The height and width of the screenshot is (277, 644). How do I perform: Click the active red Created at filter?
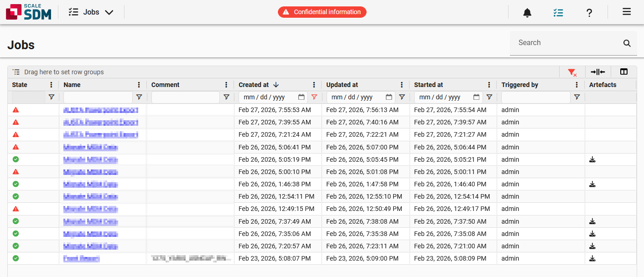point(314,97)
